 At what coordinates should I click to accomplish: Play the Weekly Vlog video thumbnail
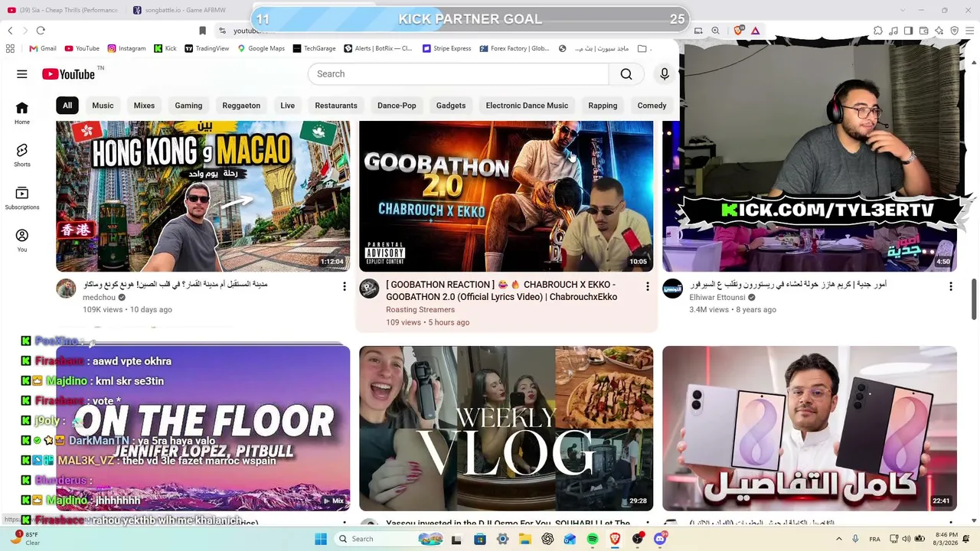pyautogui.click(x=506, y=429)
